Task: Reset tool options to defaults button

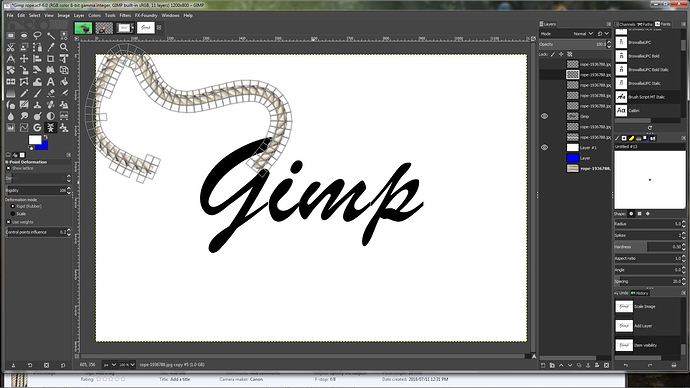Action: [63, 365]
